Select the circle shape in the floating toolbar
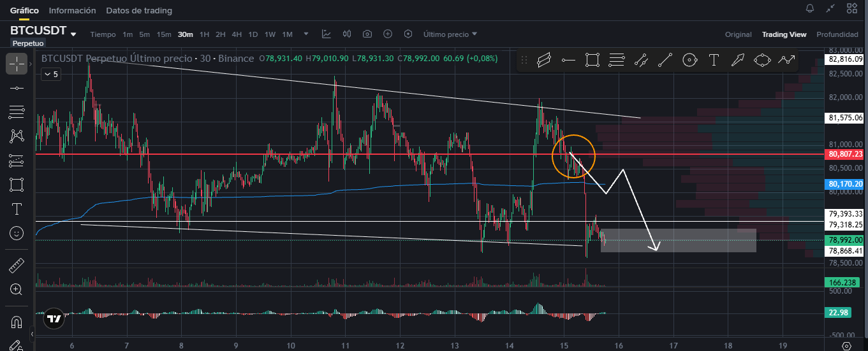 coord(689,61)
